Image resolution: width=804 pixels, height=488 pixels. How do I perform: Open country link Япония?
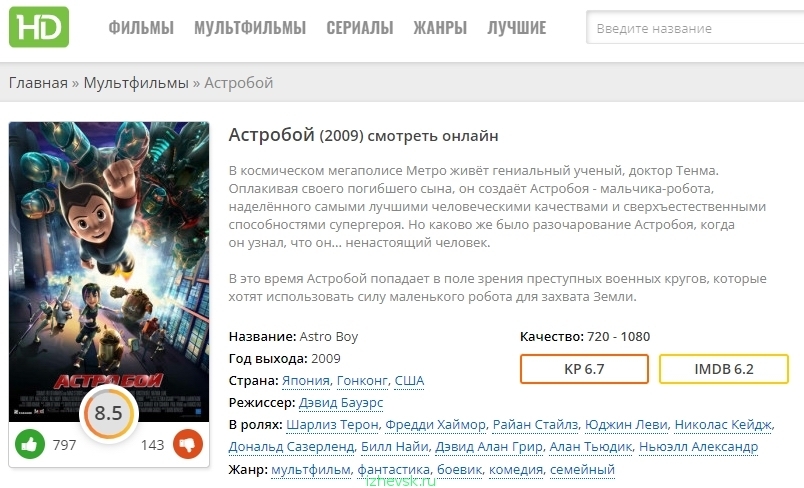[306, 381]
